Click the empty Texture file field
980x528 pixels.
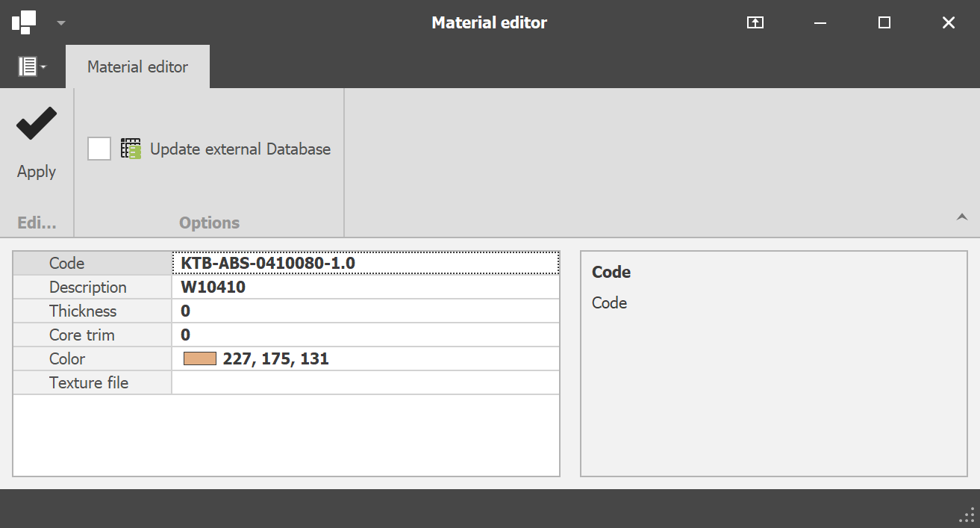point(366,383)
